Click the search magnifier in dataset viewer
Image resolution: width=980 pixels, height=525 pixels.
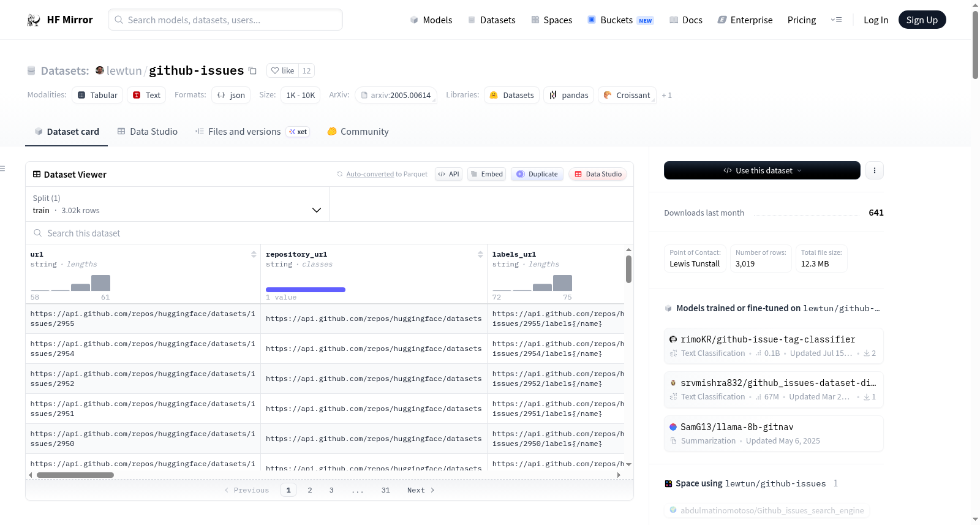coord(38,233)
